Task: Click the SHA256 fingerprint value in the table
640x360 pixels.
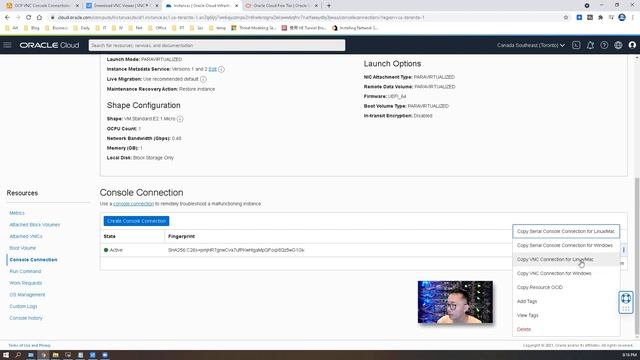Action: point(236,250)
